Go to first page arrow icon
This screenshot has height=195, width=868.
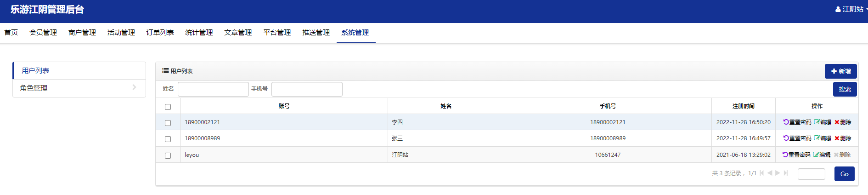[762, 173]
